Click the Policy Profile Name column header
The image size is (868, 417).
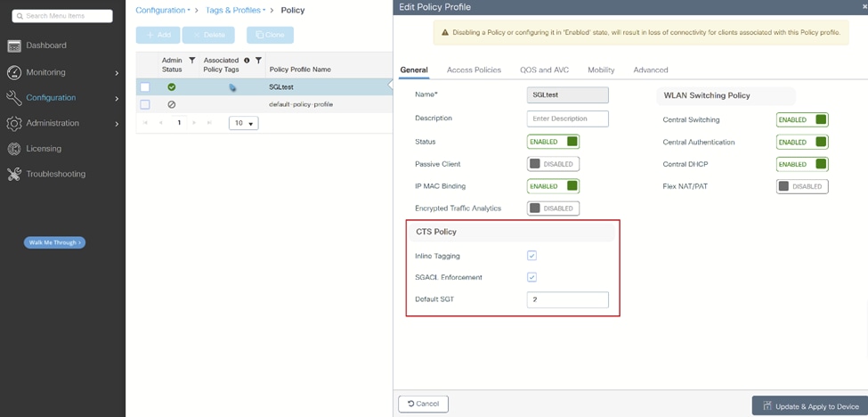point(300,69)
